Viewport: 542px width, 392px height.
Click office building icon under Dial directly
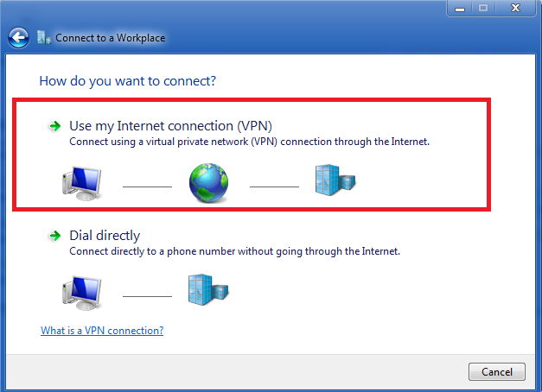pos(208,289)
